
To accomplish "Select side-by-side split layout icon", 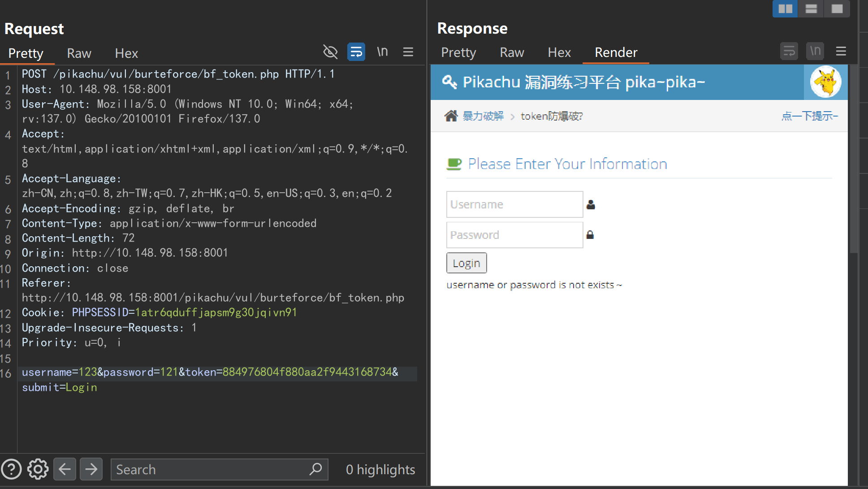I will click(785, 9).
